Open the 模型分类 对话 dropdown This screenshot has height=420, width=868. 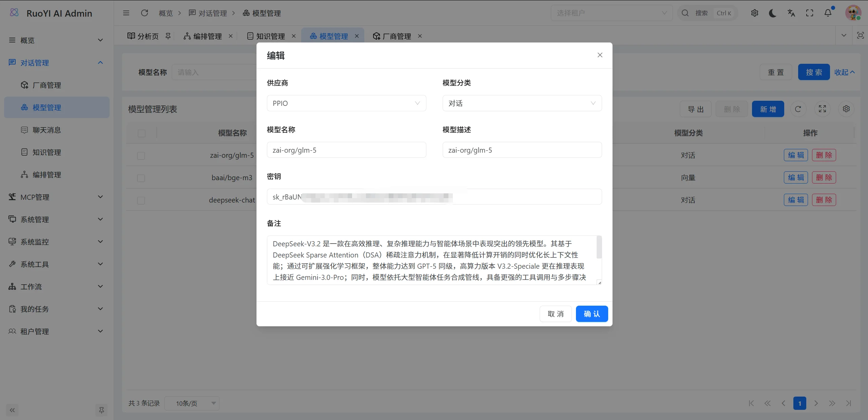coord(521,103)
